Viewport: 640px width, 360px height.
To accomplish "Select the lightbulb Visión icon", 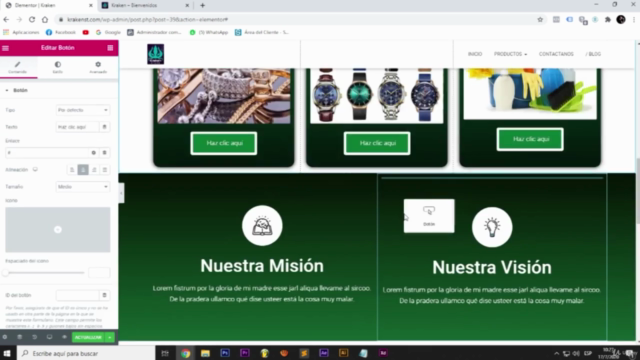I will pyautogui.click(x=492, y=227).
